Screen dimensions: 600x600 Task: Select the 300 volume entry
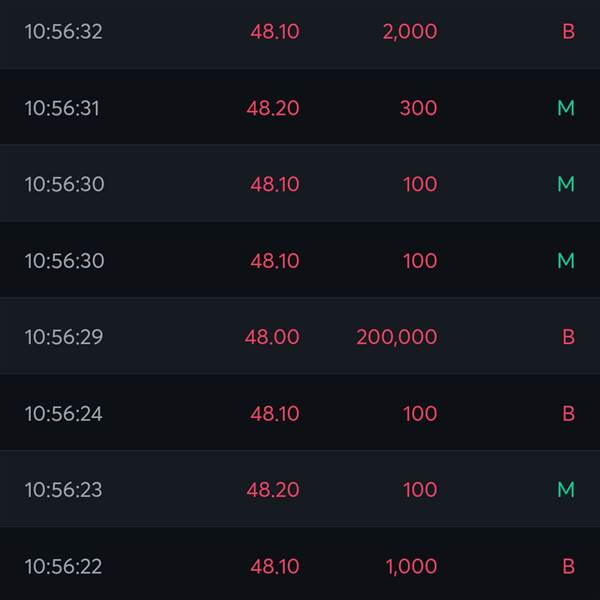(418, 108)
